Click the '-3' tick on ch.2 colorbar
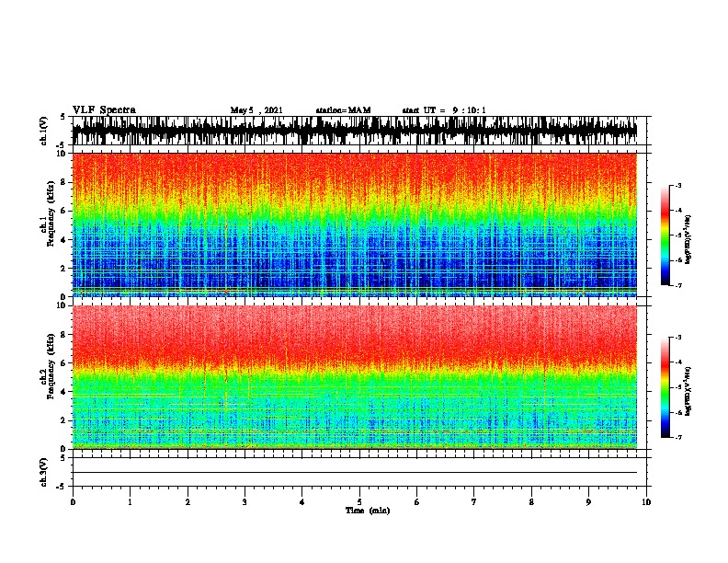This screenshot has width=728, height=563. pos(677,338)
